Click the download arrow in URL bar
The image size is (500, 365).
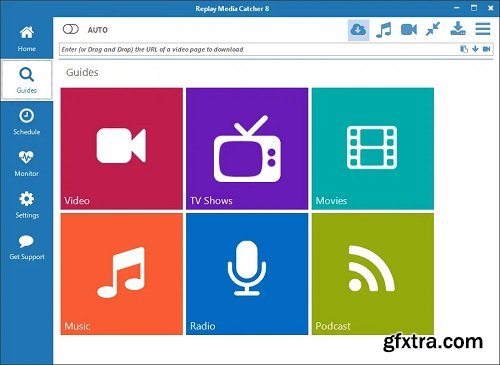(475, 49)
